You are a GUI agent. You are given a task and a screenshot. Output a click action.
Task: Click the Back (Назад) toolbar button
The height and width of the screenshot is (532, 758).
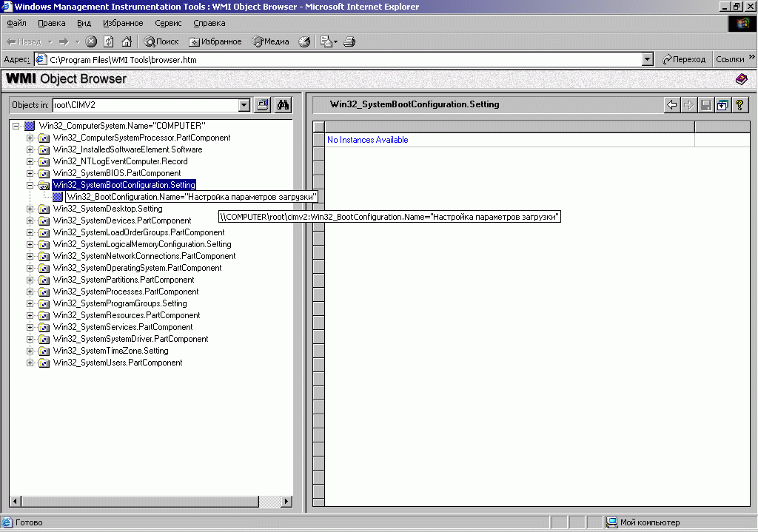pyautogui.click(x=24, y=42)
